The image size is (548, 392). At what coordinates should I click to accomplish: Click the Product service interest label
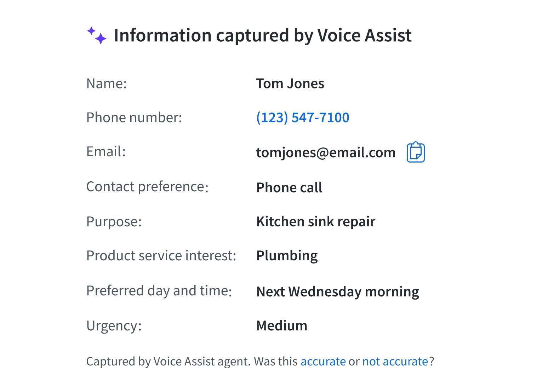pyautogui.click(x=161, y=256)
